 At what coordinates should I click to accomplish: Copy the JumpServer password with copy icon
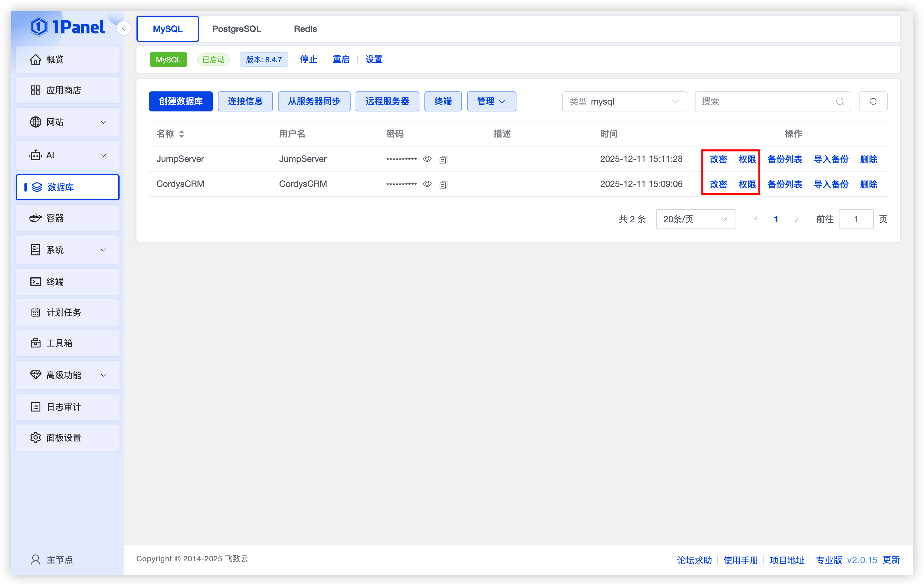click(443, 159)
